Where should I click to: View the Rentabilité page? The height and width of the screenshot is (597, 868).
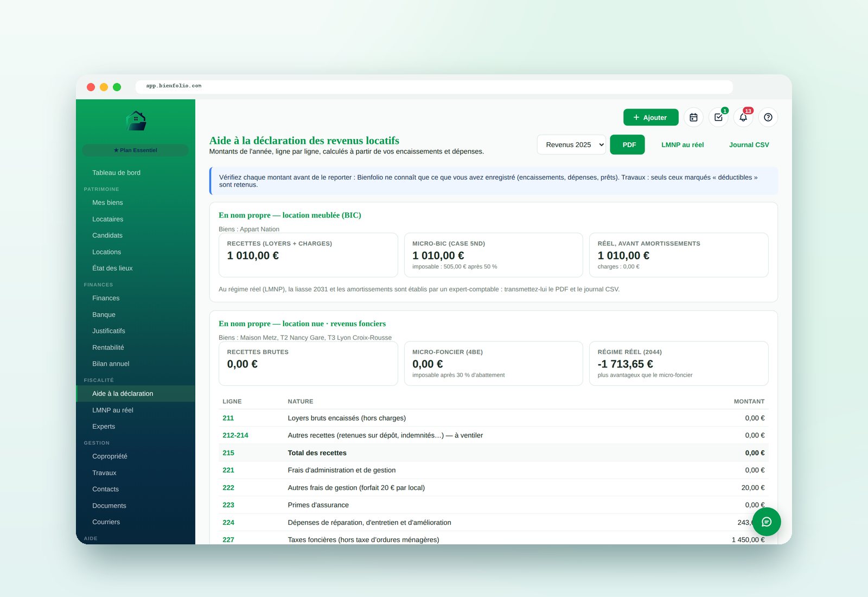[x=136, y=347]
